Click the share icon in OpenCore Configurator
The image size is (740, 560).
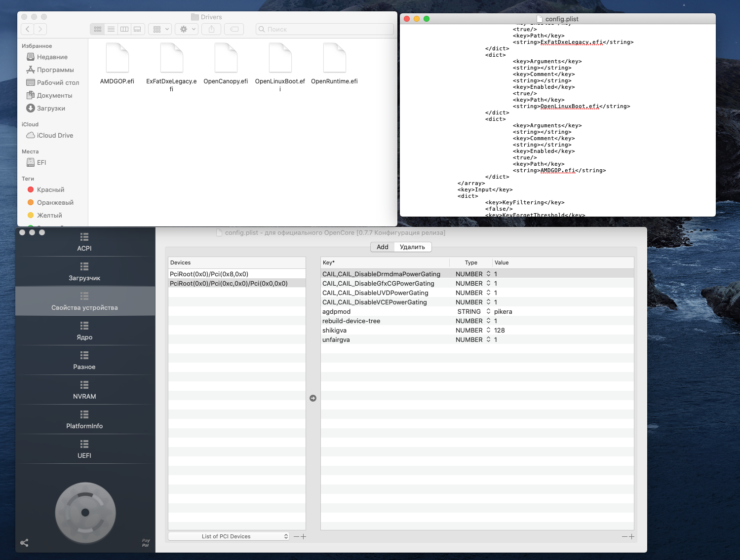tap(24, 543)
